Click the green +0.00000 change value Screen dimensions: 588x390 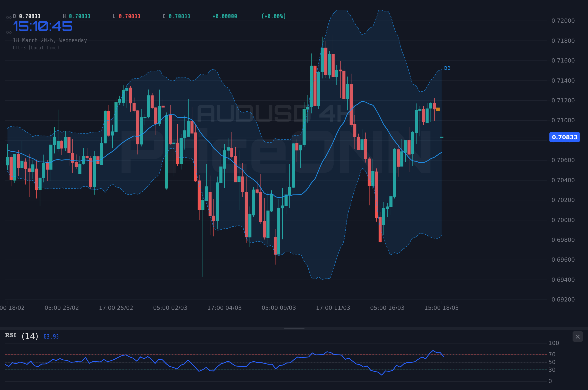click(224, 16)
